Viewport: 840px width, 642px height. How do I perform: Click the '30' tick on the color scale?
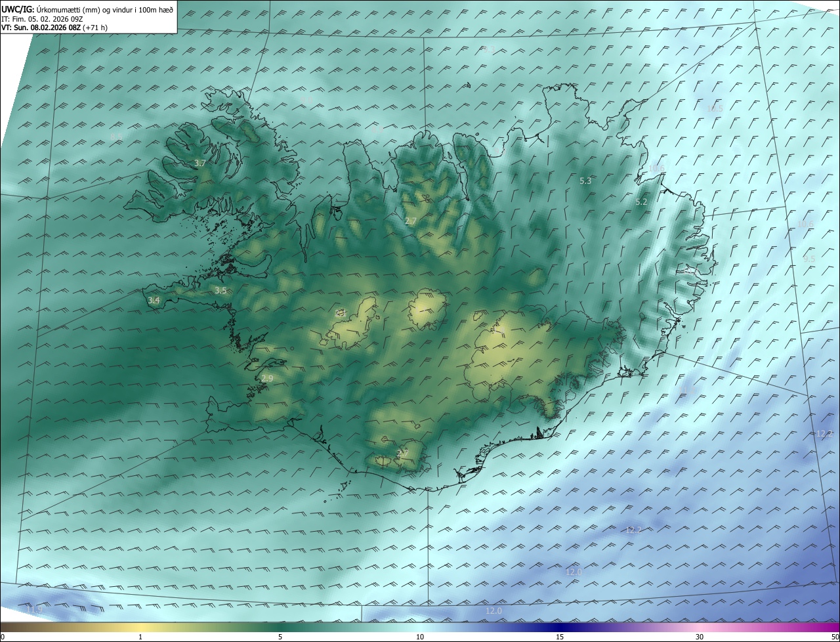(700, 637)
